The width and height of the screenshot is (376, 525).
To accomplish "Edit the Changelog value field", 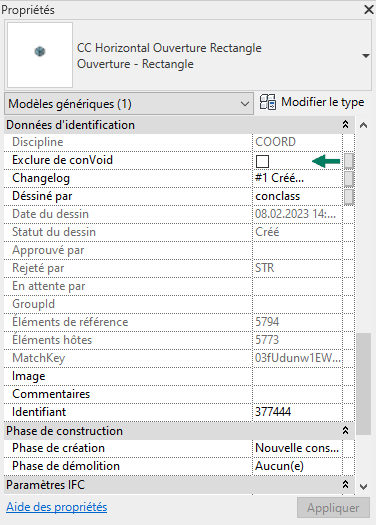I will pyautogui.click(x=297, y=178).
